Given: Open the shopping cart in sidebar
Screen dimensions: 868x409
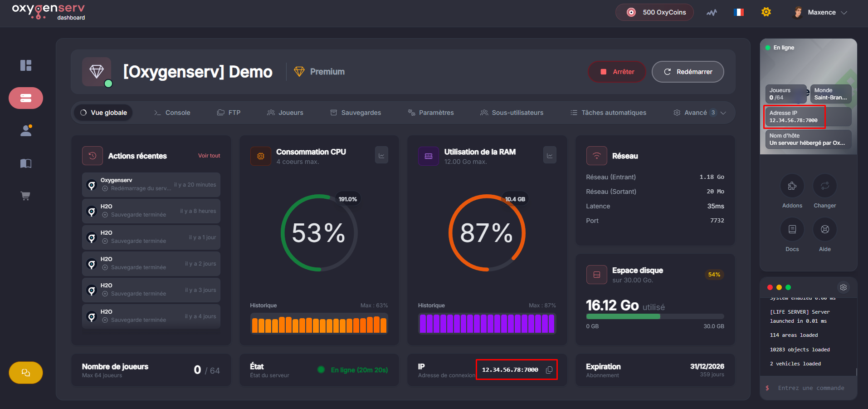Looking at the screenshot, I should [x=26, y=196].
